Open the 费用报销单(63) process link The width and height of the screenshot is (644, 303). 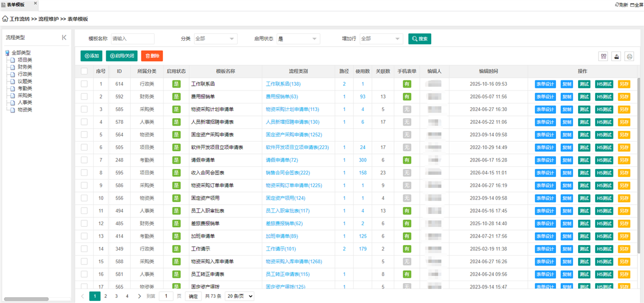282,97
